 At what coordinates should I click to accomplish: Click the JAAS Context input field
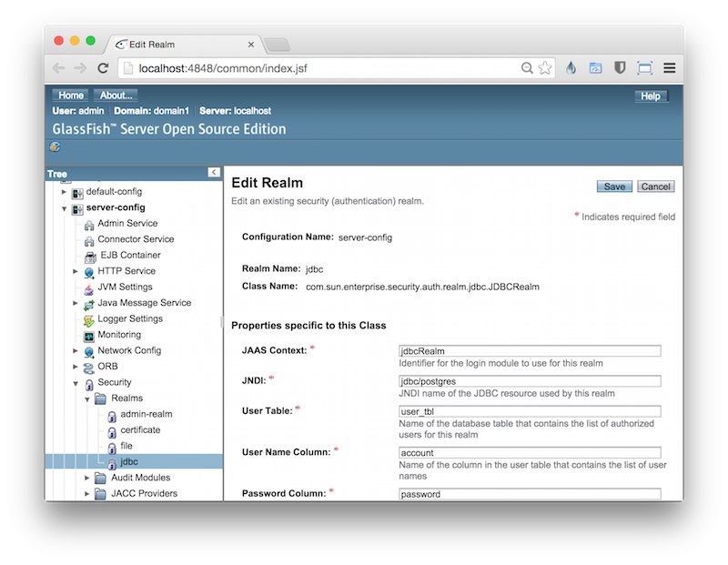point(530,351)
